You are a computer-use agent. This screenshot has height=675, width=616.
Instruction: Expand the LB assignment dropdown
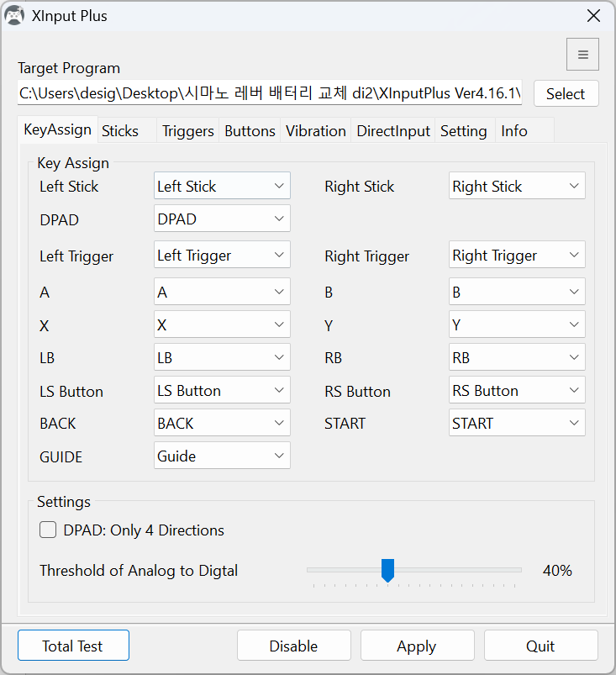[222, 357]
